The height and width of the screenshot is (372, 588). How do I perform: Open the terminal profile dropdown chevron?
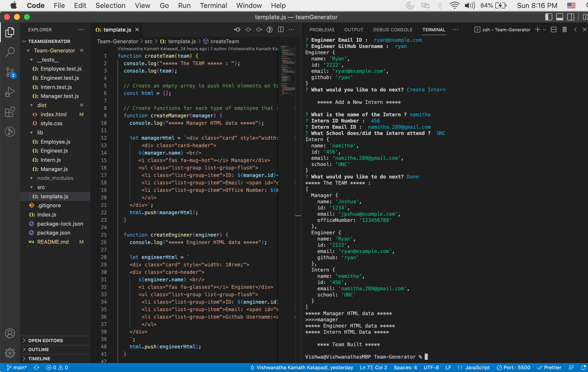(544, 29)
